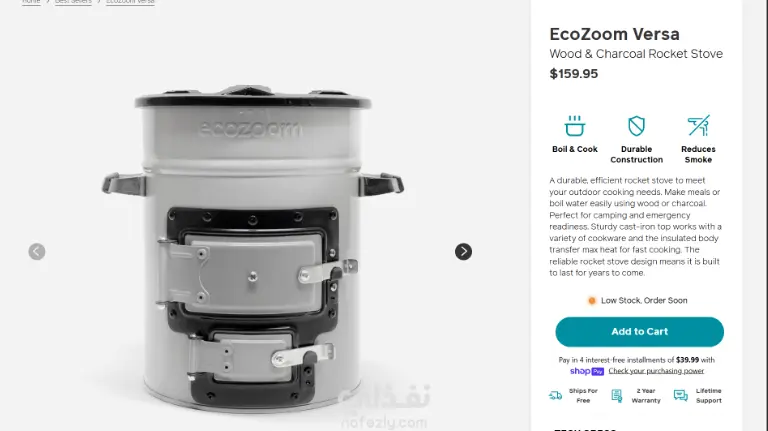Click the Durable Construction shield icon
Screen dimensions: 768x431
[636, 126]
